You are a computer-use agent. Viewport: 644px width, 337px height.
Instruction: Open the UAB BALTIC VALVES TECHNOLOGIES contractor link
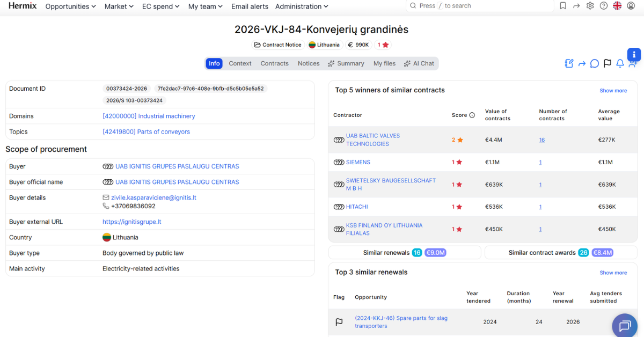pos(373,140)
